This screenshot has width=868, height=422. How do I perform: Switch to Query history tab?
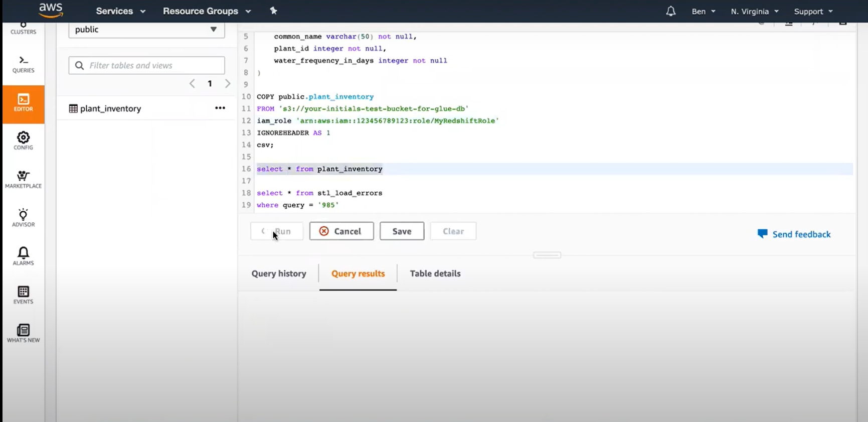[279, 273]
